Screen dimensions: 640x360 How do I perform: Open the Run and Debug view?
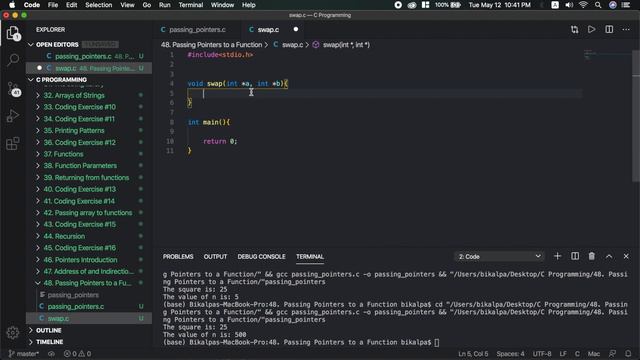coord(13,116)
